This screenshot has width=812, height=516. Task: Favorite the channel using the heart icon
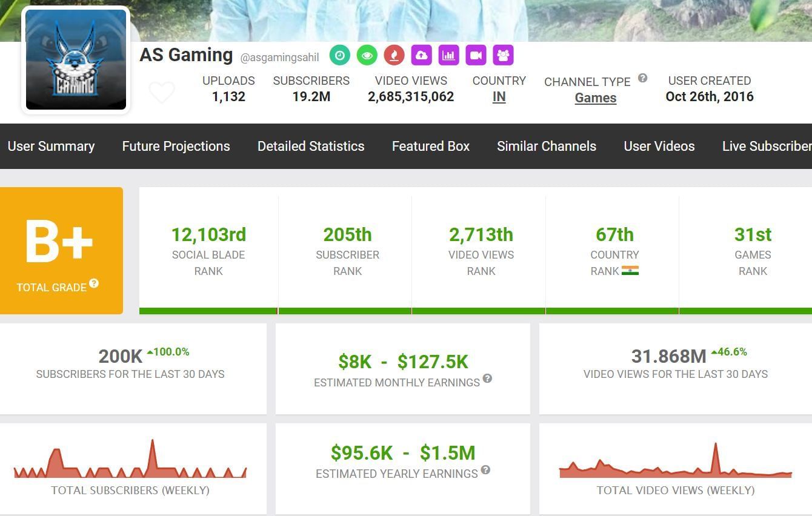tap(162, 92)
